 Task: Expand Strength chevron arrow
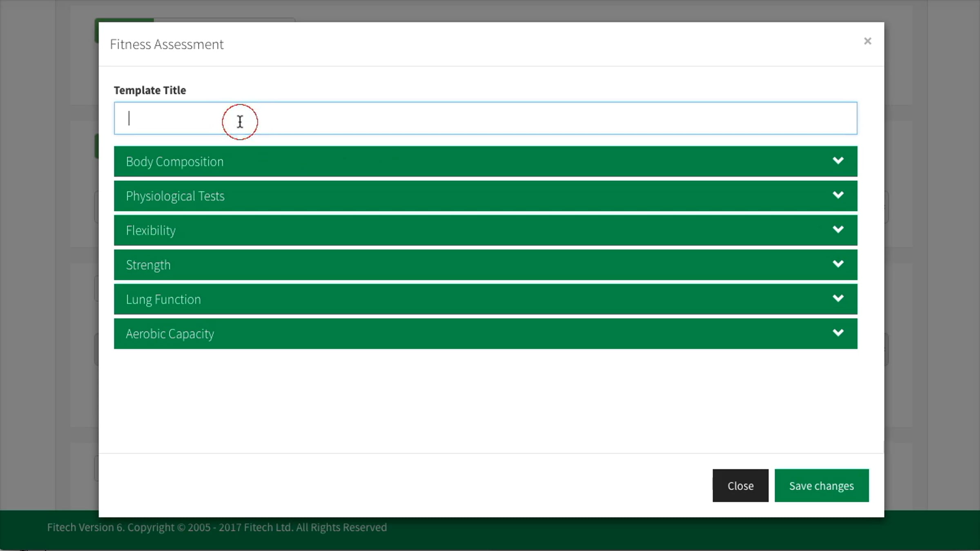[838, 264]
